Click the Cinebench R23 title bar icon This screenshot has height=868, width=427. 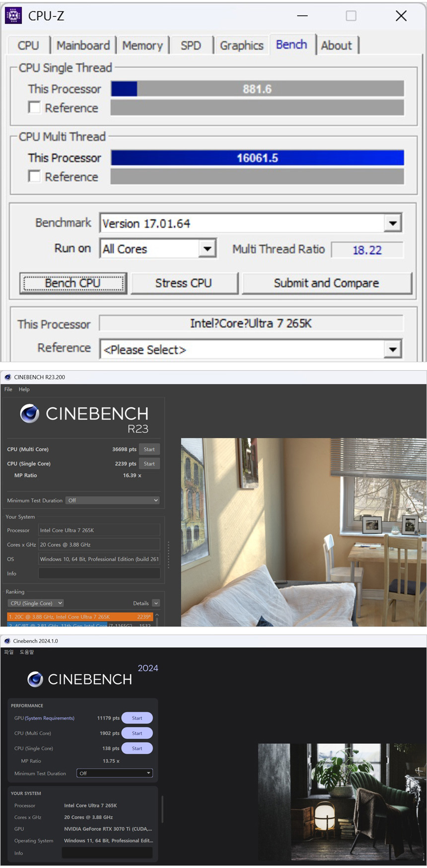click(7, 377)
